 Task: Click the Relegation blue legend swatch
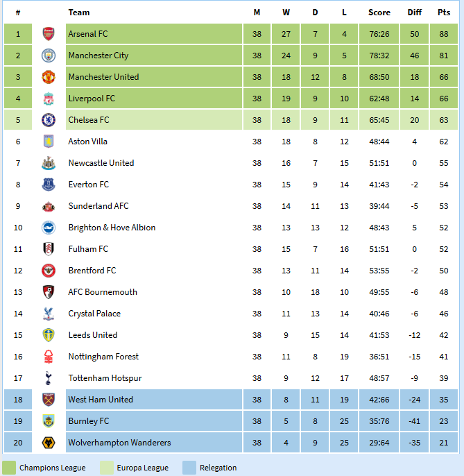point(189,467)
